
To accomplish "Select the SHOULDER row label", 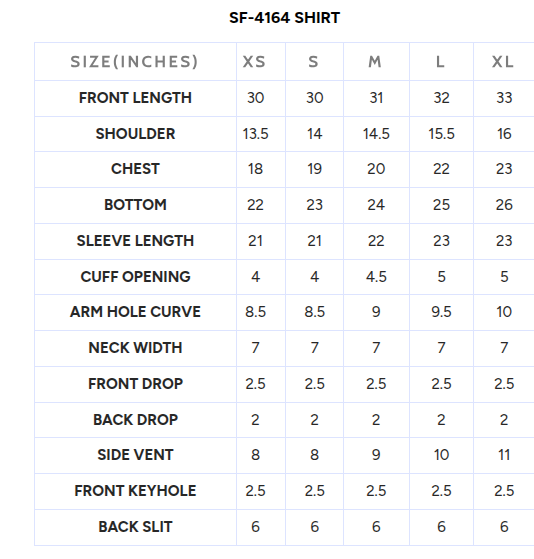I will [135, 134].
